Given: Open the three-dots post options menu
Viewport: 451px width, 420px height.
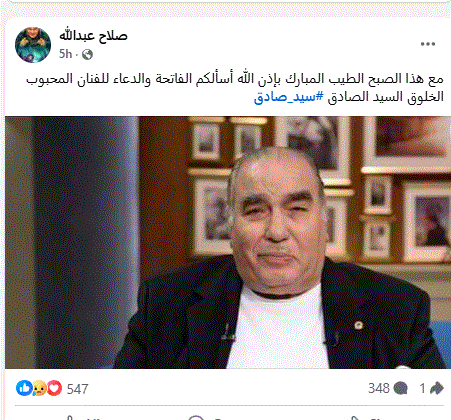Looking at the screenshot, I should [x=428, y=44].
